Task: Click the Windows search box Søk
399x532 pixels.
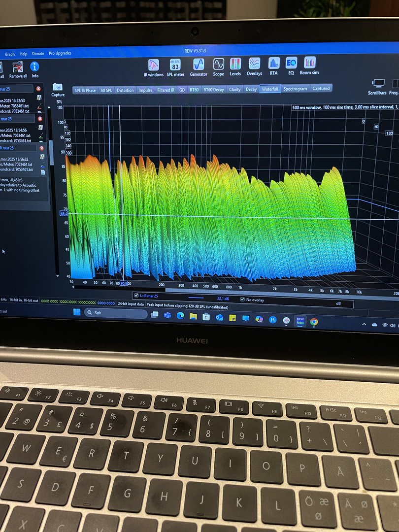Action: tap(115, 313)
